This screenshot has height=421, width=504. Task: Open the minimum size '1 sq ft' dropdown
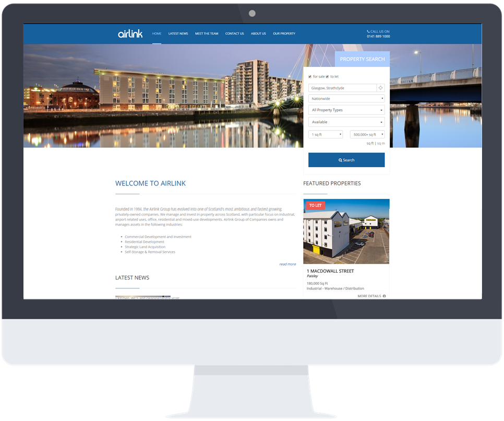pos(326,134)
